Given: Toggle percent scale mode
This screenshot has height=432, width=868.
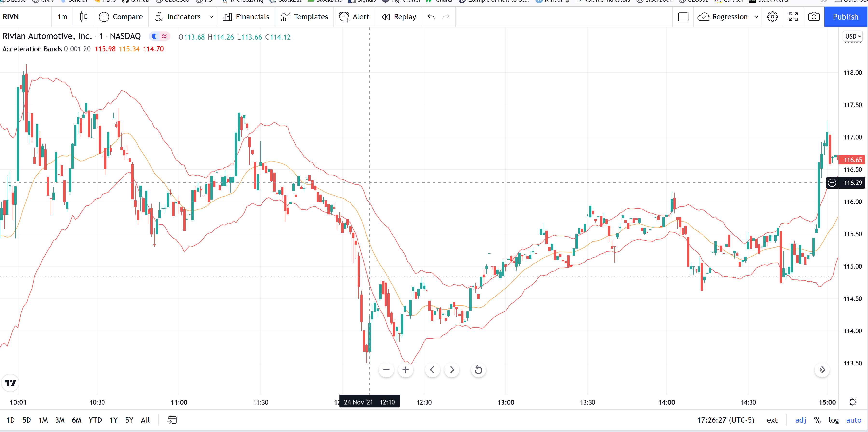Looking at the screenshot, I should 817,420.
